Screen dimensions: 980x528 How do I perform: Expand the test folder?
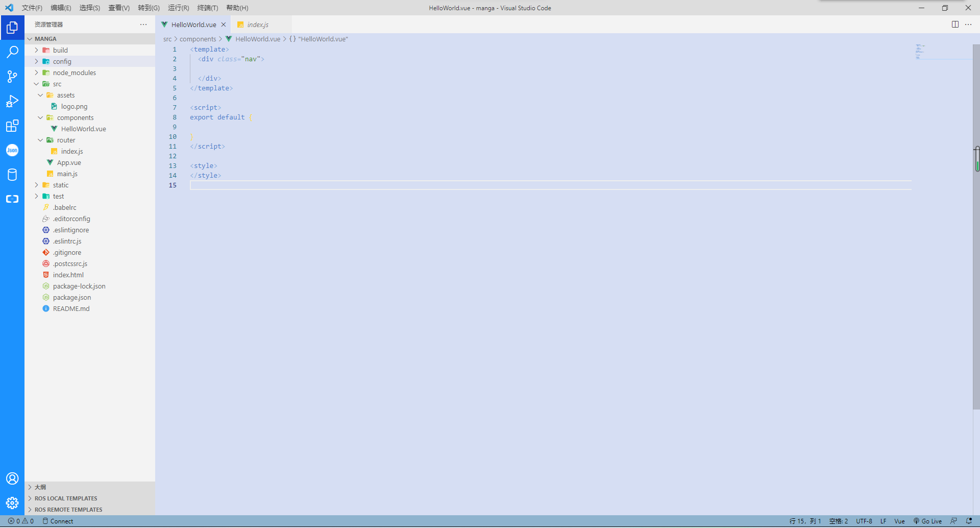coord(90,196)
